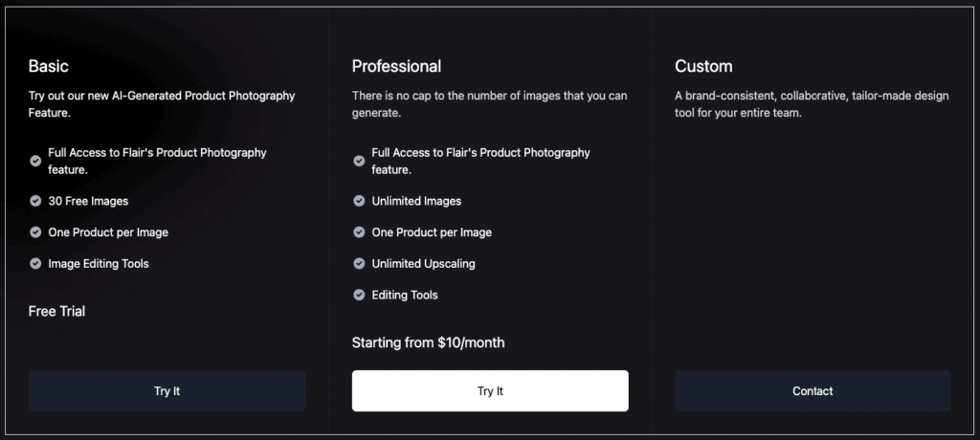This screenshot has height=440, width=980.
Task: Click checkmark icon beside 30 Free Images
Action: (35, 201)
